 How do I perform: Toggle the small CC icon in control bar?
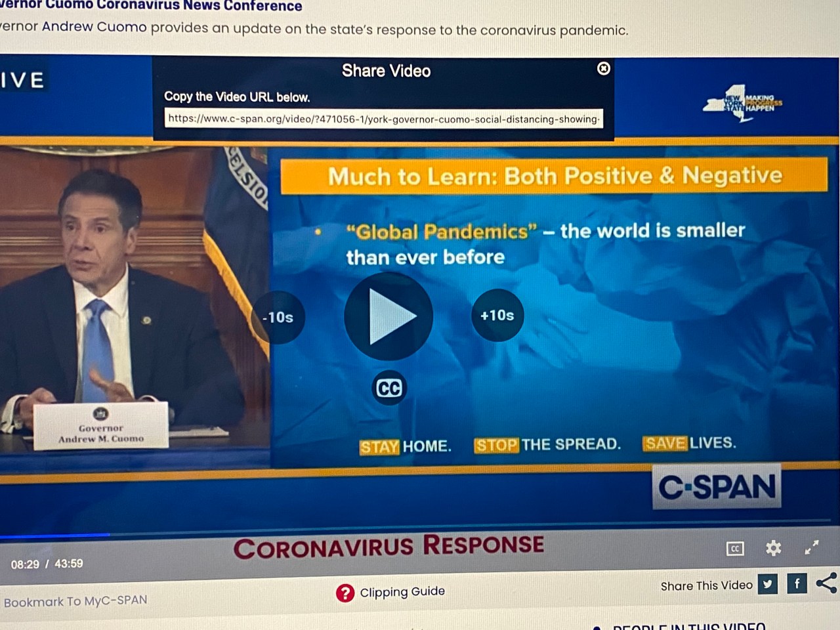735,549
